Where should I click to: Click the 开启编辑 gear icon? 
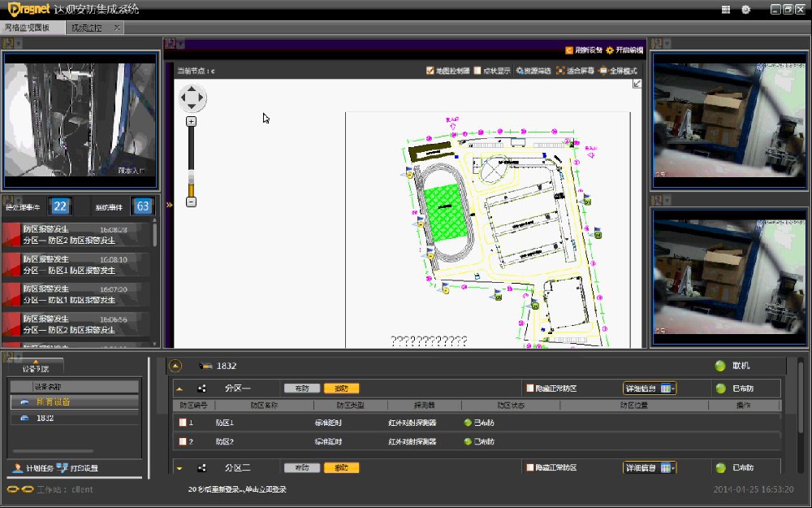tap(609, 50)
